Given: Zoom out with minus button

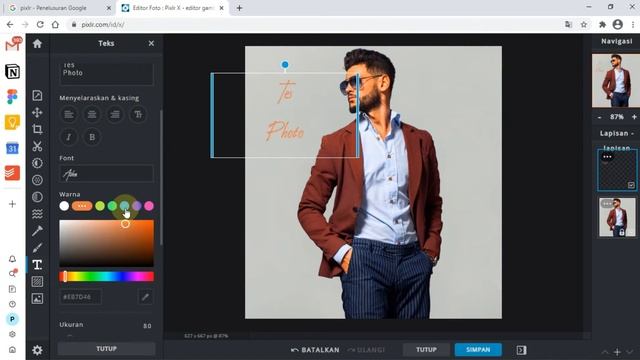Looking at the screenshot, I should click(599, 117).
